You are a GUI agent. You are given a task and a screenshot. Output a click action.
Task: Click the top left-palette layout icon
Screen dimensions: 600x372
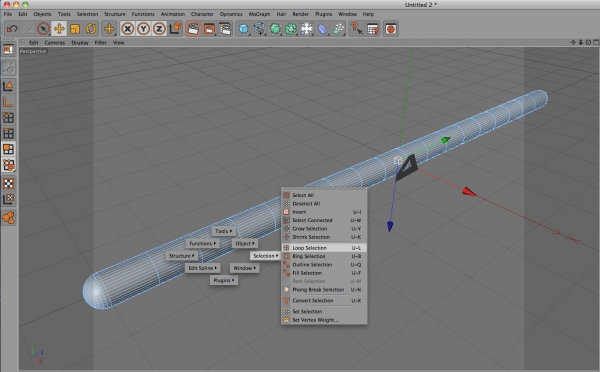pos(8,50)
